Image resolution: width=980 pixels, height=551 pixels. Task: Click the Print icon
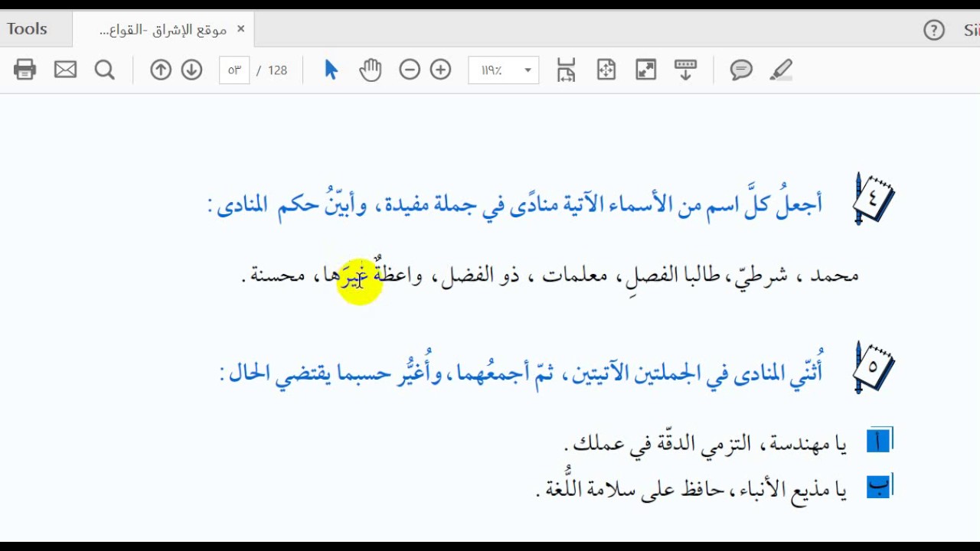24,70
